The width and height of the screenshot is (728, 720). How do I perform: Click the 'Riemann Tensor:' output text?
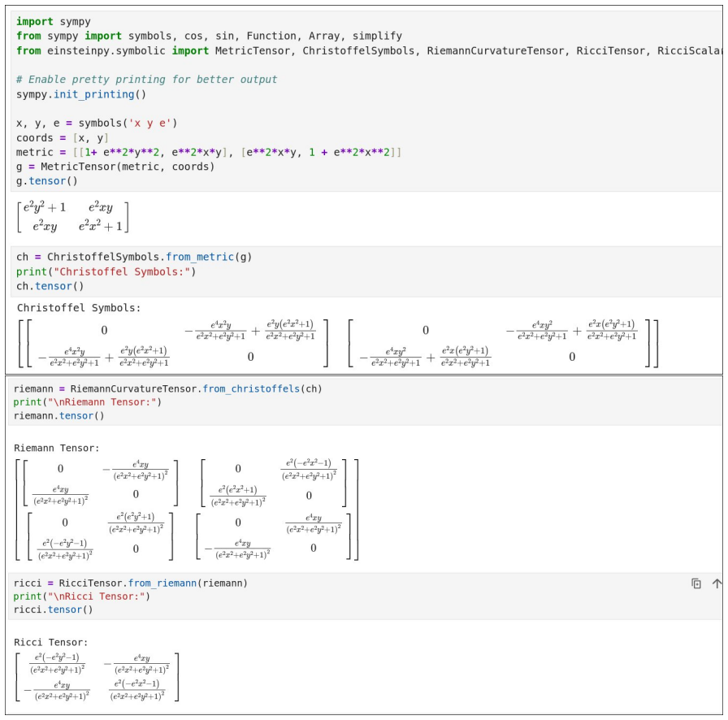57,449
